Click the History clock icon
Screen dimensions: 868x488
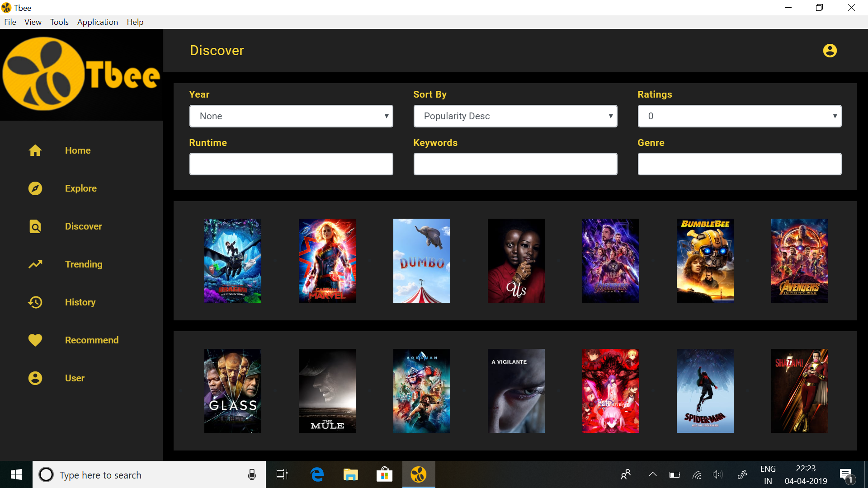[35, 302]
